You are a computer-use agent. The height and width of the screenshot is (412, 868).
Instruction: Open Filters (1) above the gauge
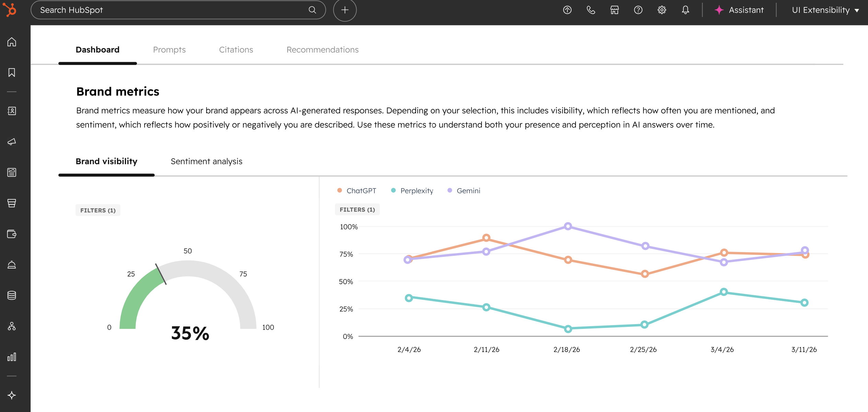[x=98, y=210]
